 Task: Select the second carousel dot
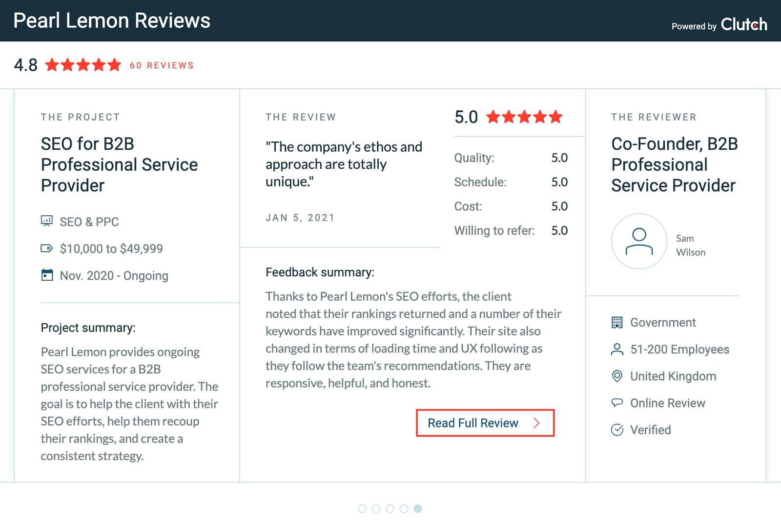pyautogui.click(x=376, y=509)
